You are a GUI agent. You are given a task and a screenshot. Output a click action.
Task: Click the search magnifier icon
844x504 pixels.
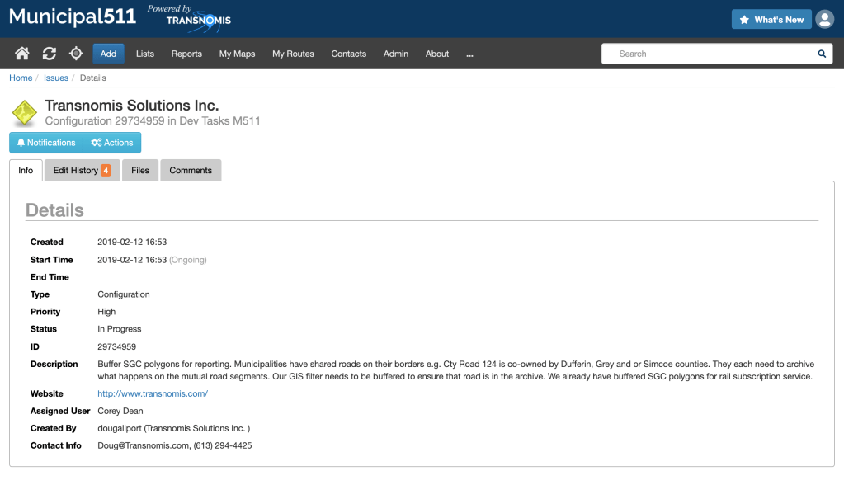click(822, 54)
